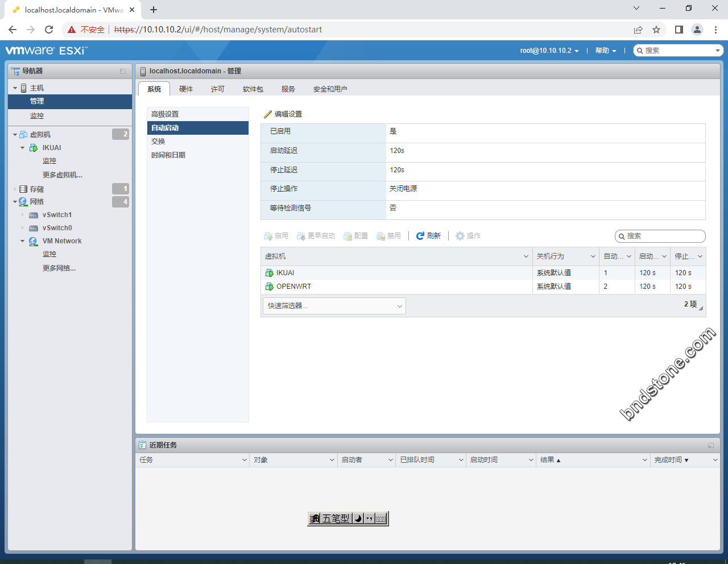Viewport: 728px width, 564px height.
Task: Click the IKUAI VM icon in autostart table
Action: pos(270,273)
